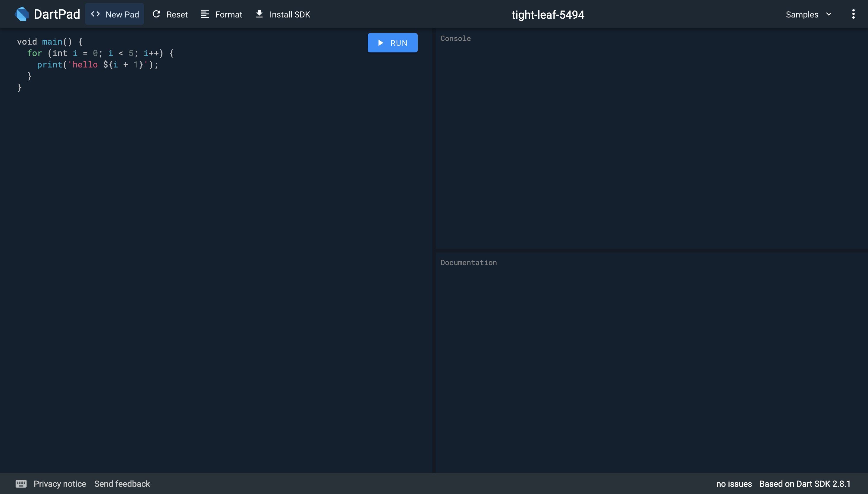Click the no issues status text
Viewport: 868px width, 494px height.
pyautogui.click(x=734, y=483)
